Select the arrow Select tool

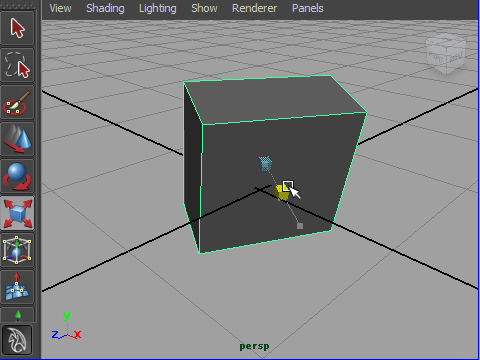coord(17,28)
